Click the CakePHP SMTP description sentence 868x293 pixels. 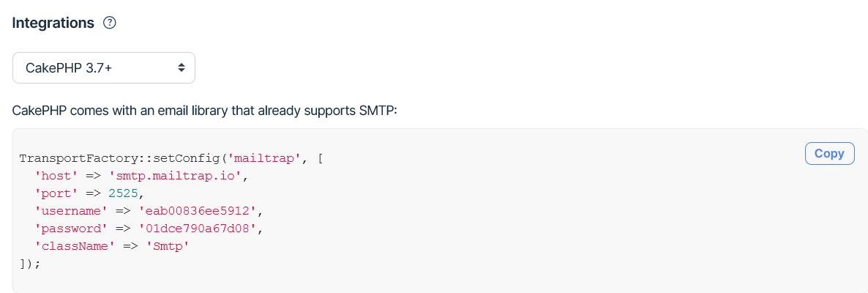coord(204,111)
